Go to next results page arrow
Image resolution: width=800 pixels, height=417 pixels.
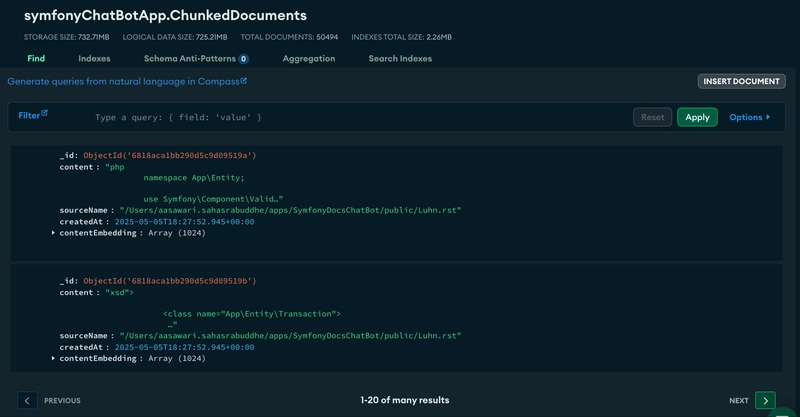pos(765,401)
